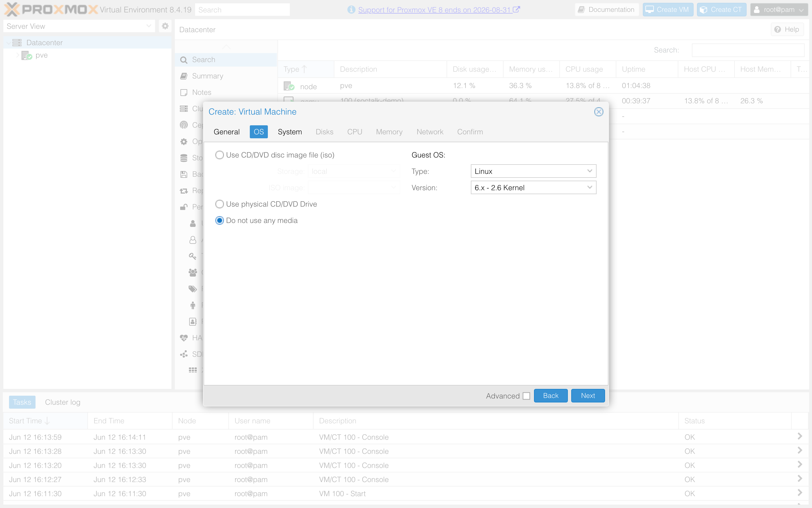Click the Permissions unlock icon in sidebar

click(x=184, y=207)
